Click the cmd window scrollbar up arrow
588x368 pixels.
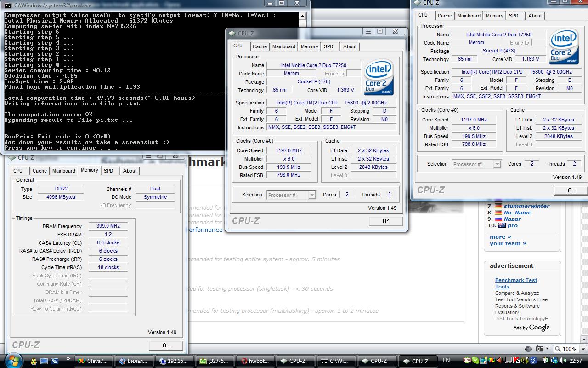(x=302, y=16)
